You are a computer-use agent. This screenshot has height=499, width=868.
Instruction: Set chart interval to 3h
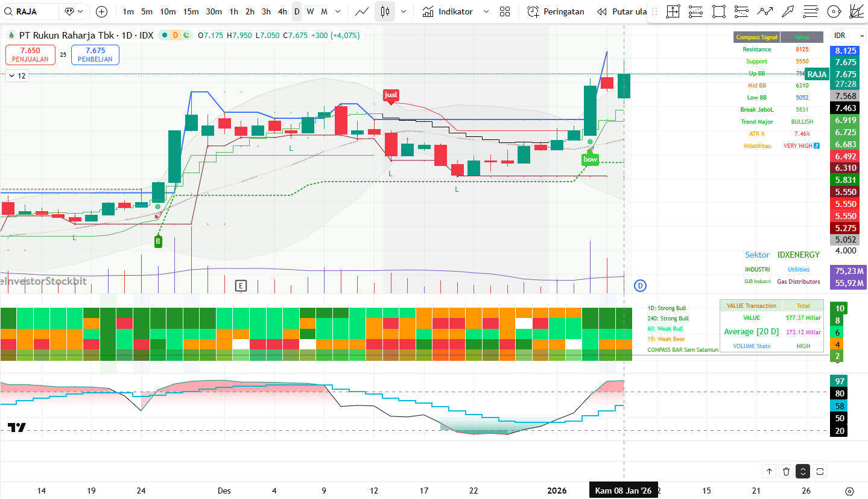[267, 11]
